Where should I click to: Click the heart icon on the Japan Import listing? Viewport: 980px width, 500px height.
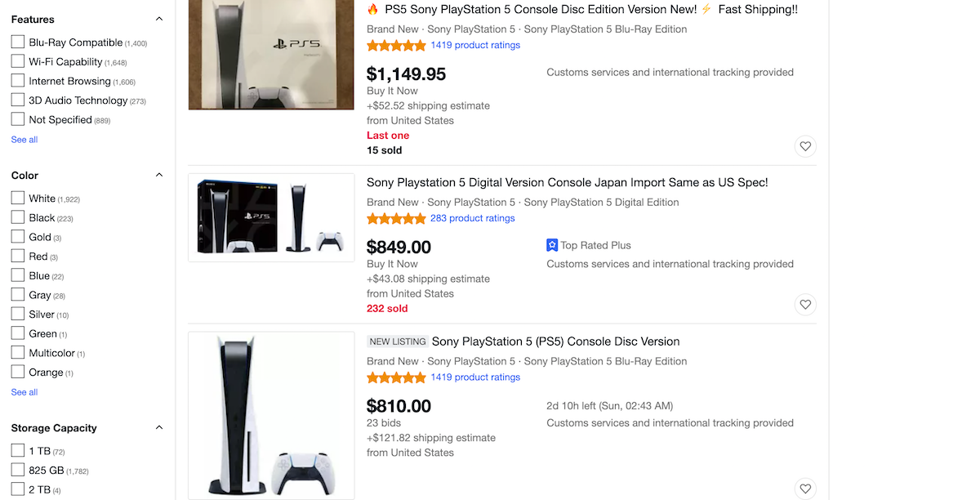click(x=805, y=304)
